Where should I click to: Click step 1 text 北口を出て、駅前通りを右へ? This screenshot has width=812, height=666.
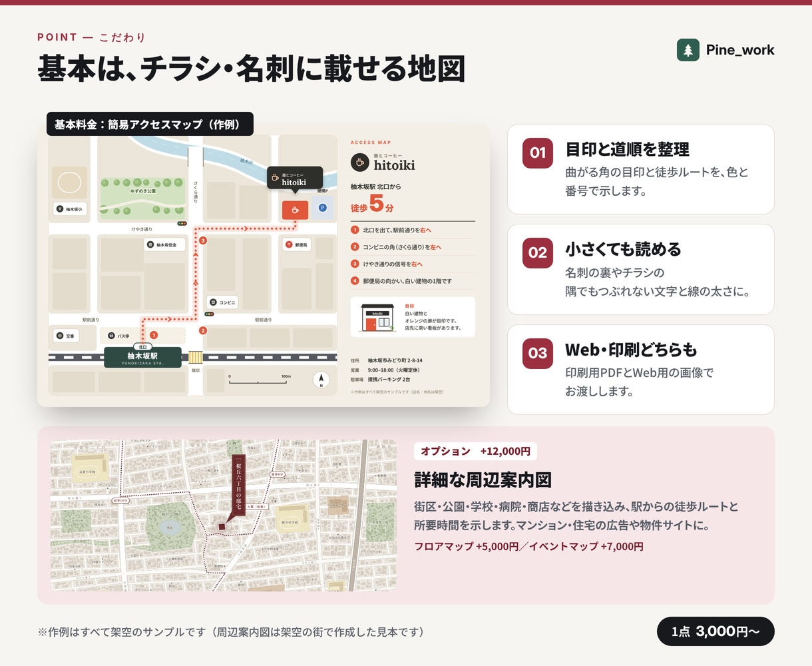click(397, 230)
